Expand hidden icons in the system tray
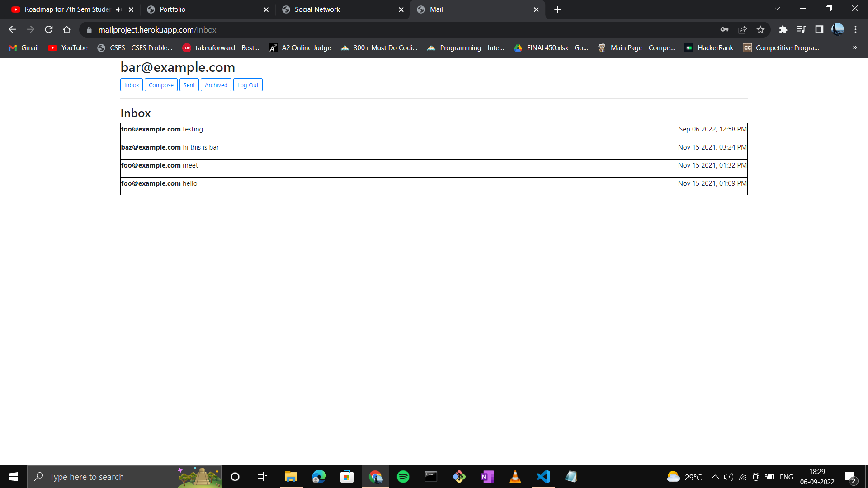 [715, 476]
